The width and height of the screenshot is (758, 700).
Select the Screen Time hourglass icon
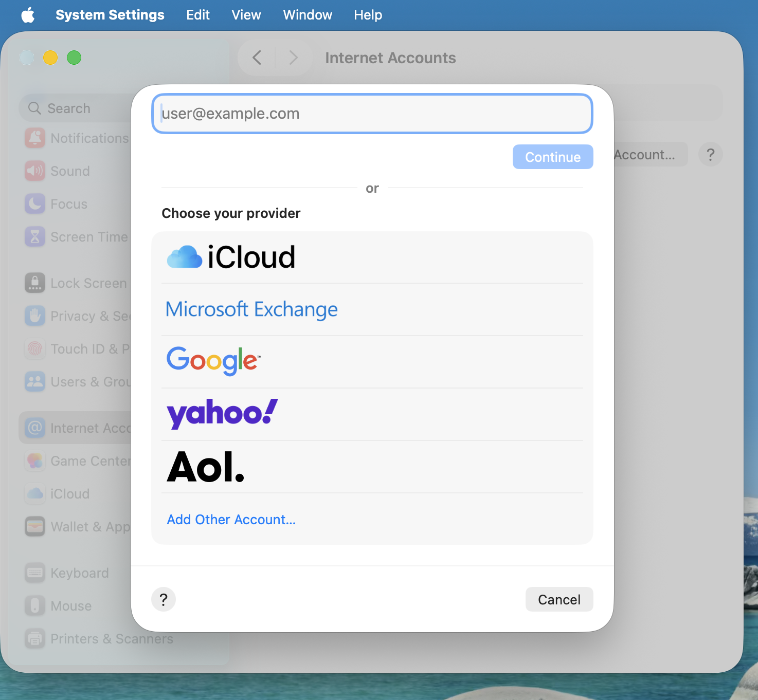(x=34, y=236)
